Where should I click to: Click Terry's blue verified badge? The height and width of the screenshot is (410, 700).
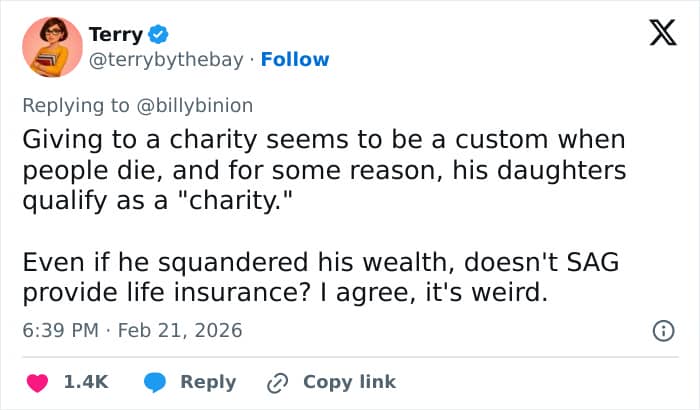point(158,35)
